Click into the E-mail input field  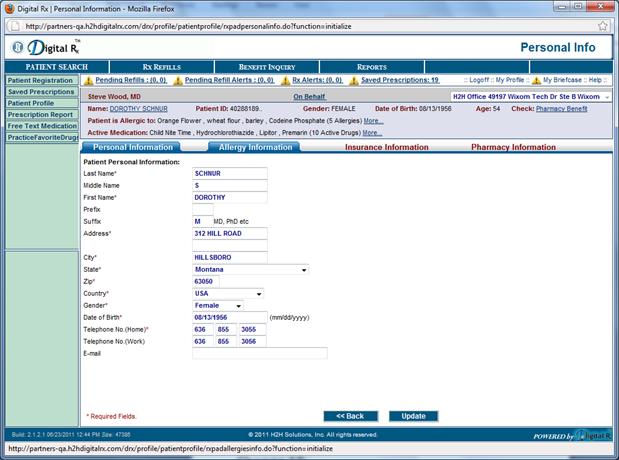pyautogui.click(x=259, y=353)
